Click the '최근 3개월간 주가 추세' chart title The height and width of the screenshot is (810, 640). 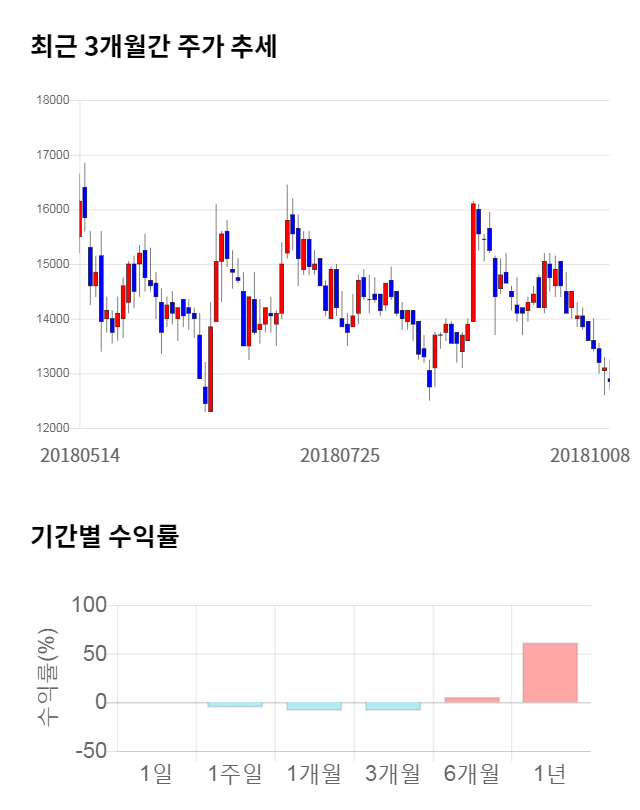[x=154, y=47]
